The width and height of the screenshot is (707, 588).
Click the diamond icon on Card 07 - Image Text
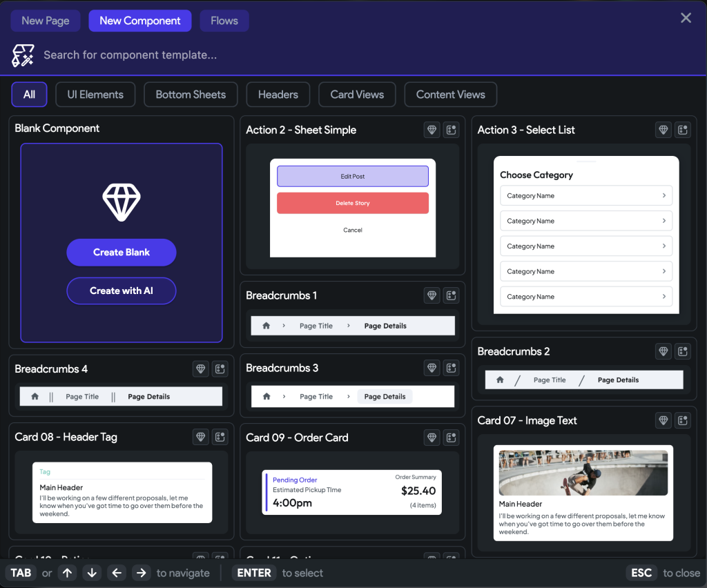click(x=663, y=420)
